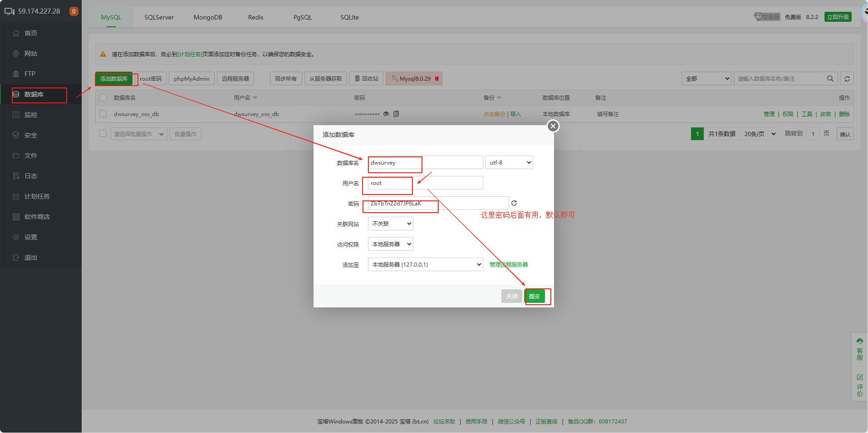Expand the access permission dropdown

[390, 244]
